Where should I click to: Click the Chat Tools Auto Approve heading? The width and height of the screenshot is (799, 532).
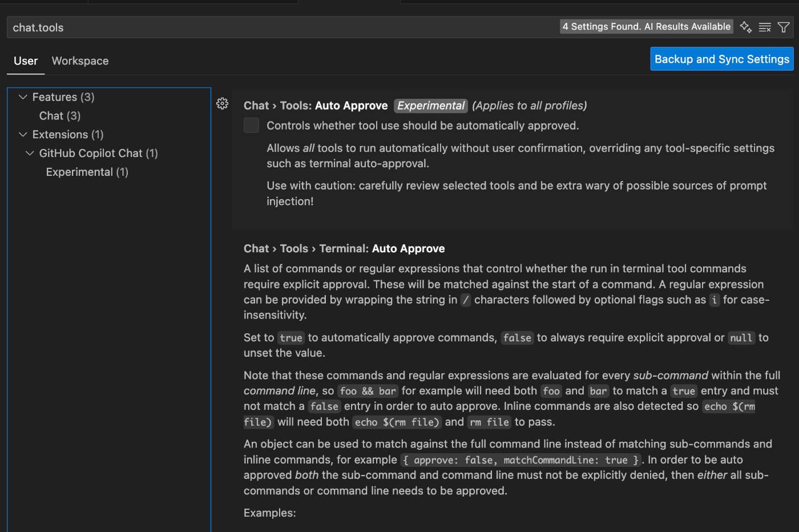click(316, 106)
